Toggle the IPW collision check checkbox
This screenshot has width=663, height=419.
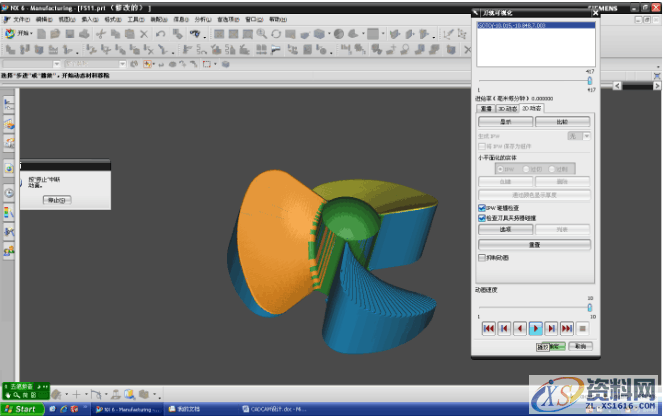[x=482, y=207]
